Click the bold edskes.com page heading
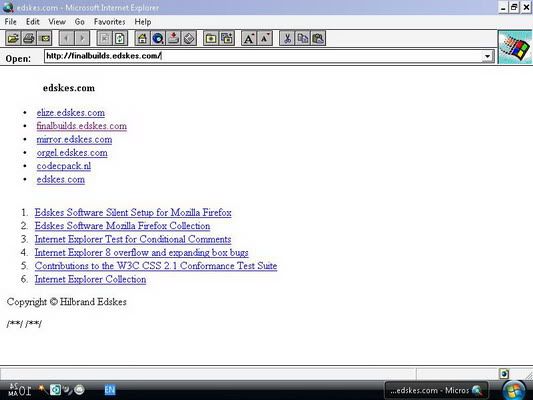The width and height of the screenshot is (533, 400). click(69, 88)
